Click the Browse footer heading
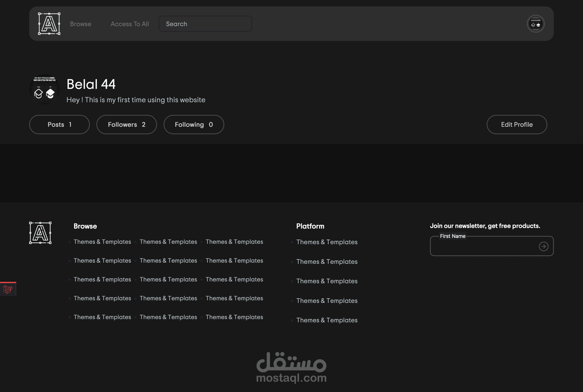Image resolution: width=583 pixels, height=392 pixels. pyautogui.click(x=85, y=226)
